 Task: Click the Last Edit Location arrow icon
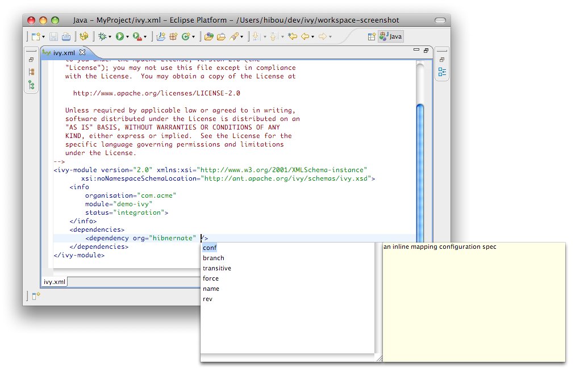[293, 37]
